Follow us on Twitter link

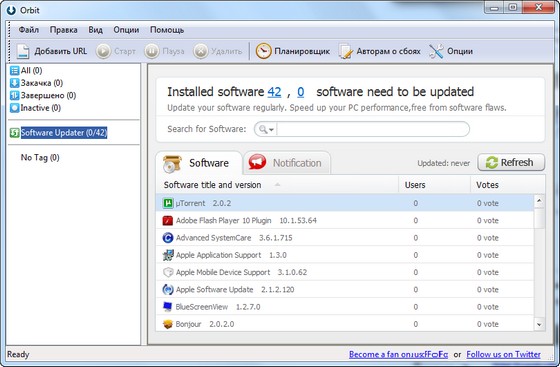[503, 355]
